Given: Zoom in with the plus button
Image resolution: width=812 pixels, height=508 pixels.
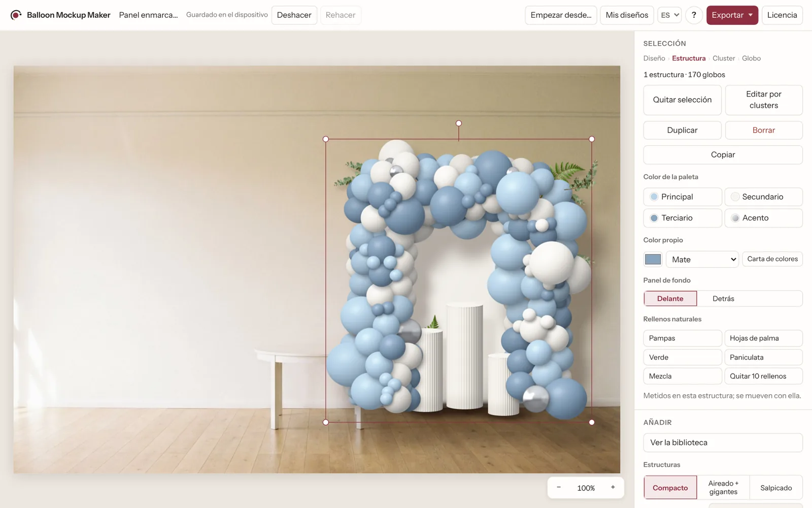Looking at the screenshot, I should point(613,488).
